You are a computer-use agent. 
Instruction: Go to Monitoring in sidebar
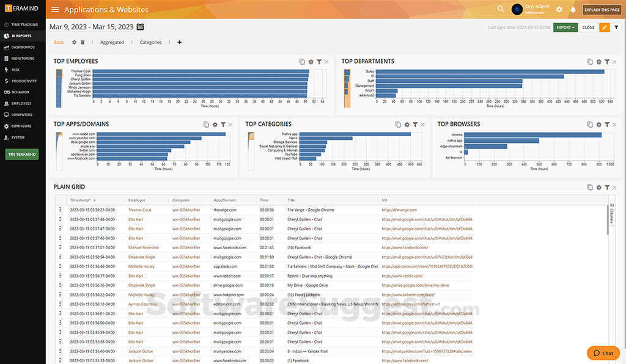(x=23, y=59)
